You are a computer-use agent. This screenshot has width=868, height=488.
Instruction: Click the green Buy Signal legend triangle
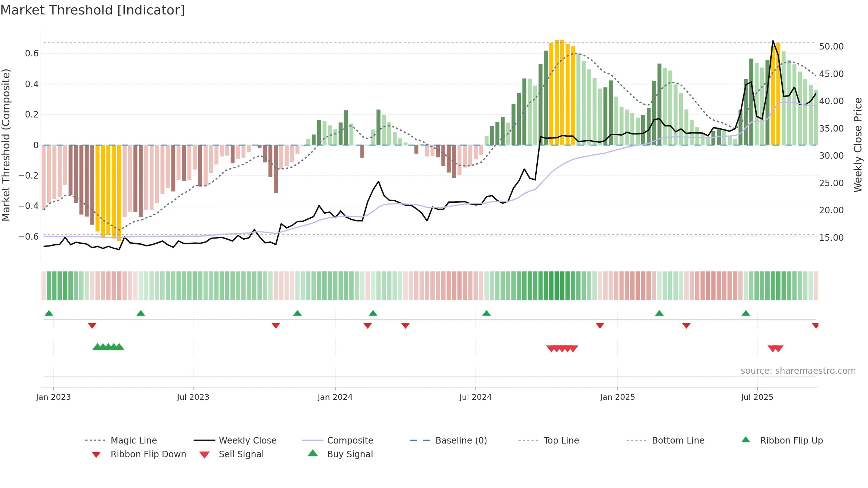coord(312,453)
